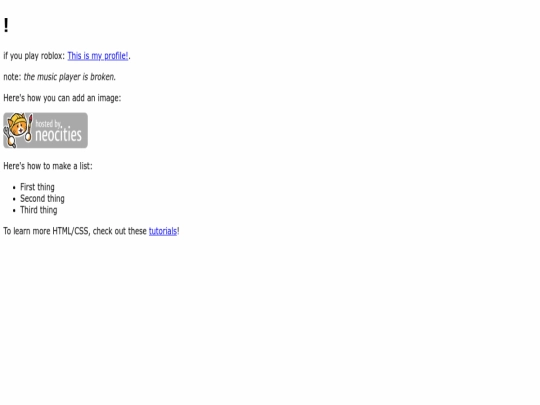Click the "Here's how to make a list:" line
Screen dimensions: 540x405
tap(48, 166)
